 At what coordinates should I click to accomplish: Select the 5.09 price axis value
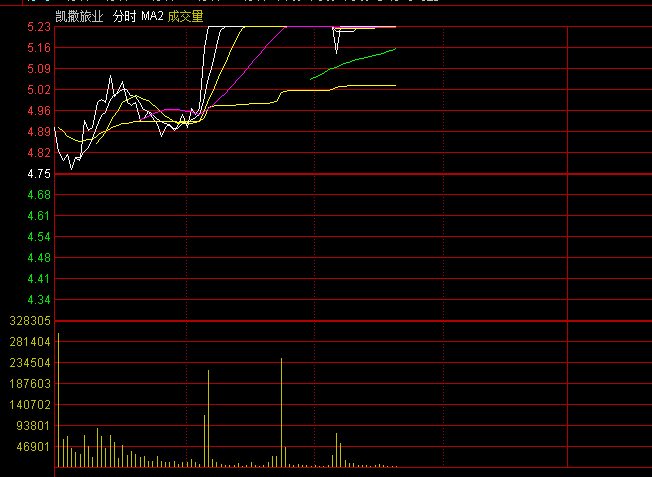coord(39,69)
